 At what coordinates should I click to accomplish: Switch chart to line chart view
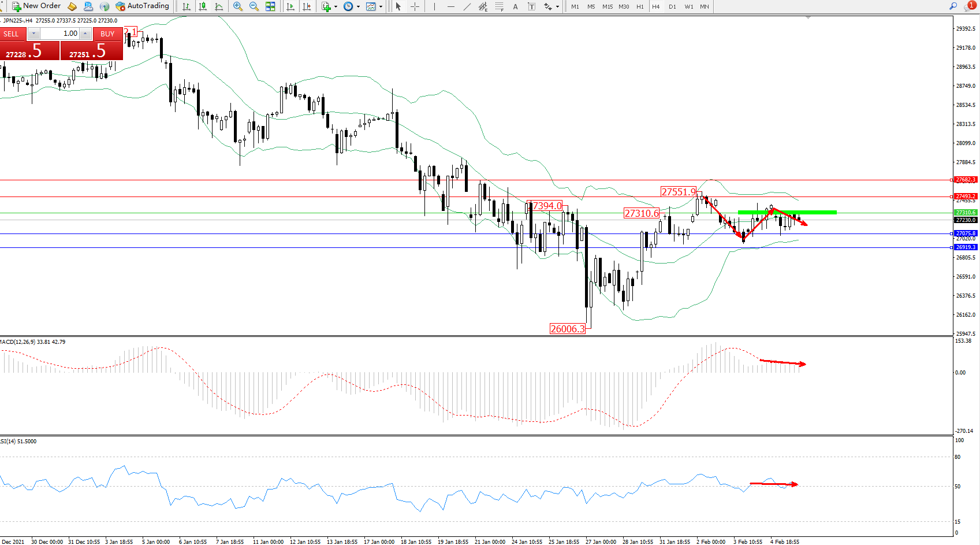pyautogui.click(x=219, y=6)
